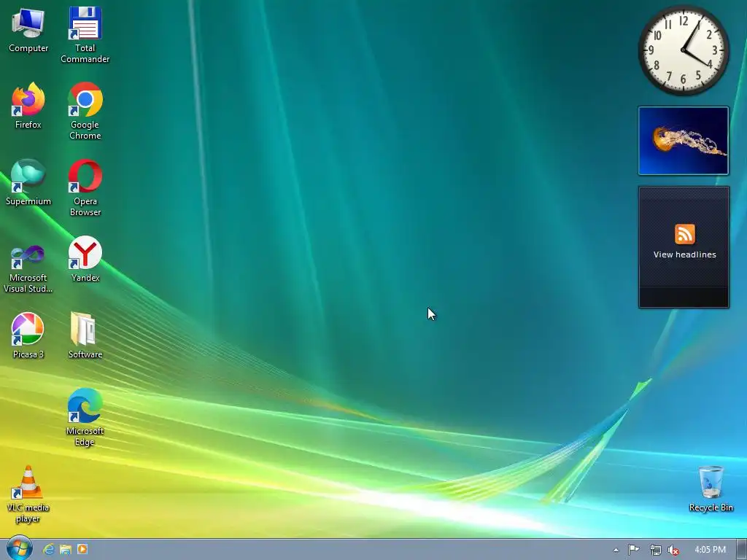Select the Supermium browser shortcut
The image size is (747, 560).
pos(28,182)
